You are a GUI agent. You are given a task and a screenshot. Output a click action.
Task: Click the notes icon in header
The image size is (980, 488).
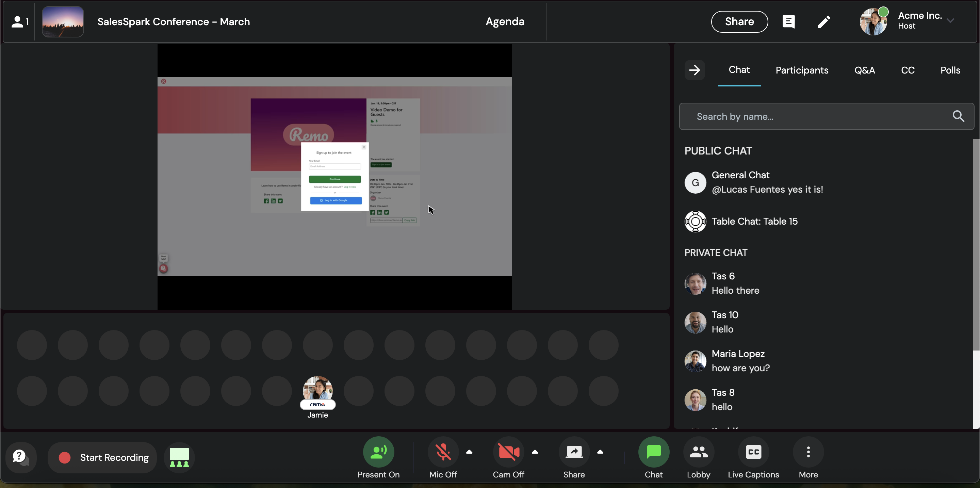tap(788, 22)
